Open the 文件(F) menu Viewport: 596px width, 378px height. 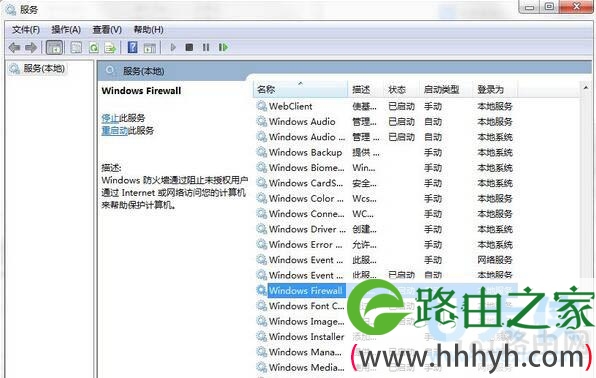26,30
